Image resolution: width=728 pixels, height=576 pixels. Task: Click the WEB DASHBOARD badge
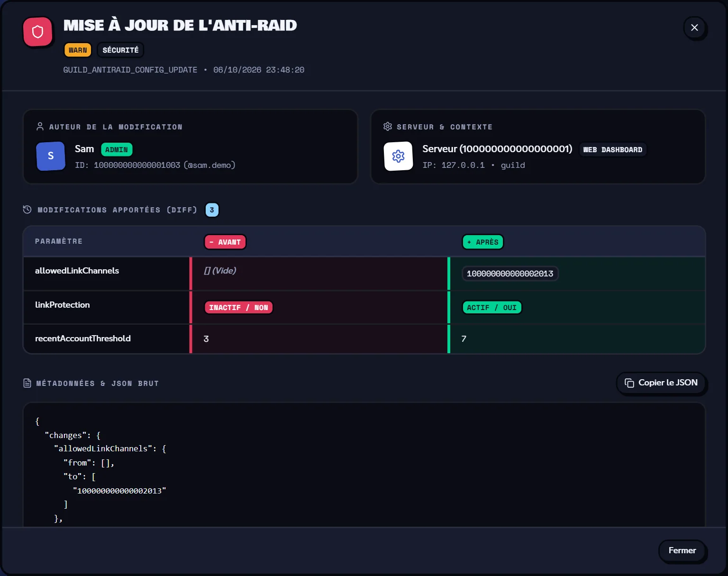click(x=613, y=150)
